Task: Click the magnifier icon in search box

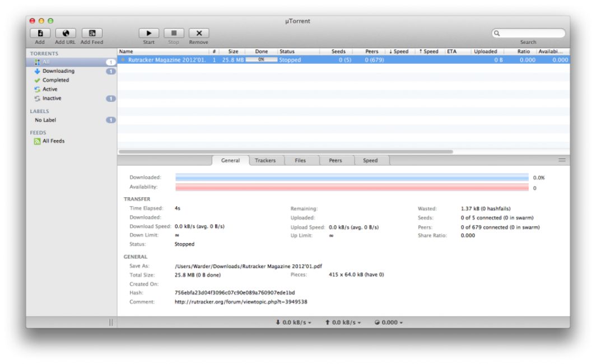Action: point(497,34)
